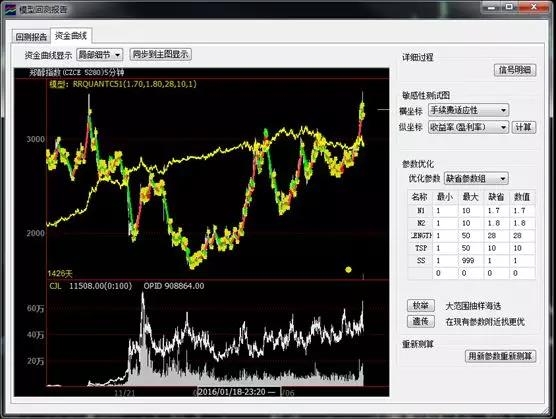Open the 缺省参数组 dropdown
Screen dimensions: 556x419
point(476,179)
